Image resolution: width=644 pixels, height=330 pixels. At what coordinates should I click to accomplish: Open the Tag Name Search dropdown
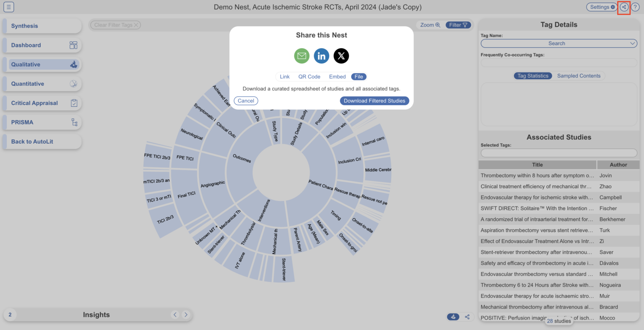[x=558, y=43]
